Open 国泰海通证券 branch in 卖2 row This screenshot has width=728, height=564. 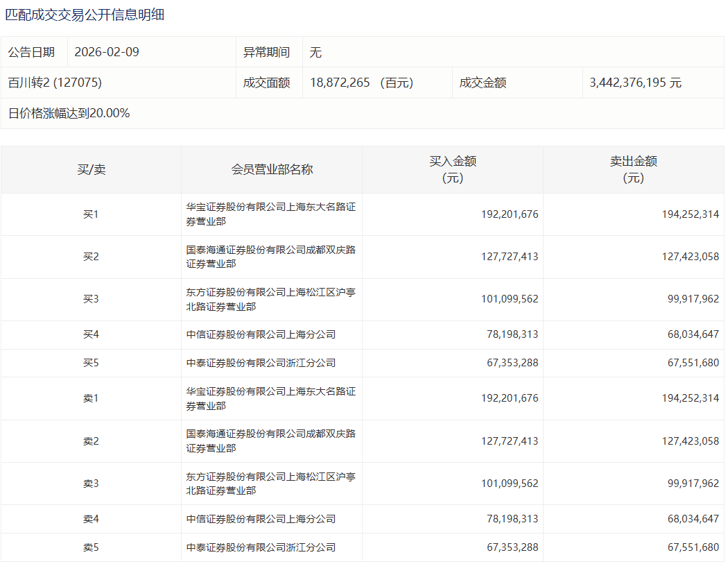271,441
